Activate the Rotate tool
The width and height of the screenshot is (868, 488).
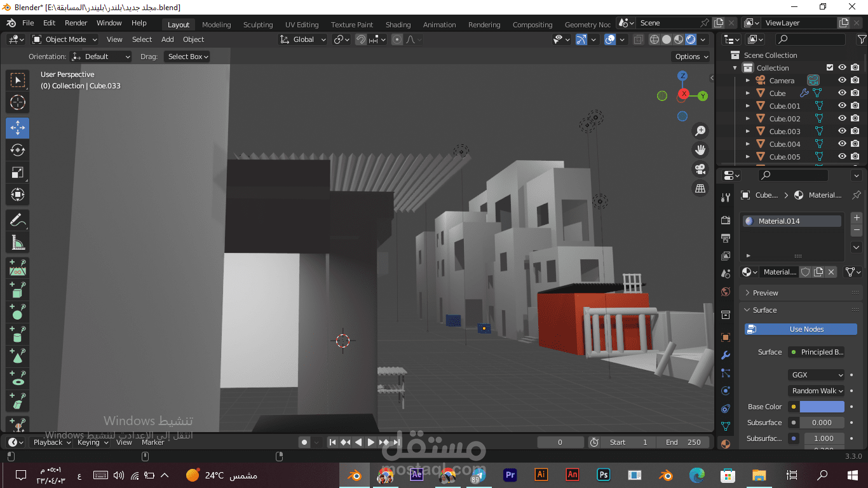coord(18,150)
